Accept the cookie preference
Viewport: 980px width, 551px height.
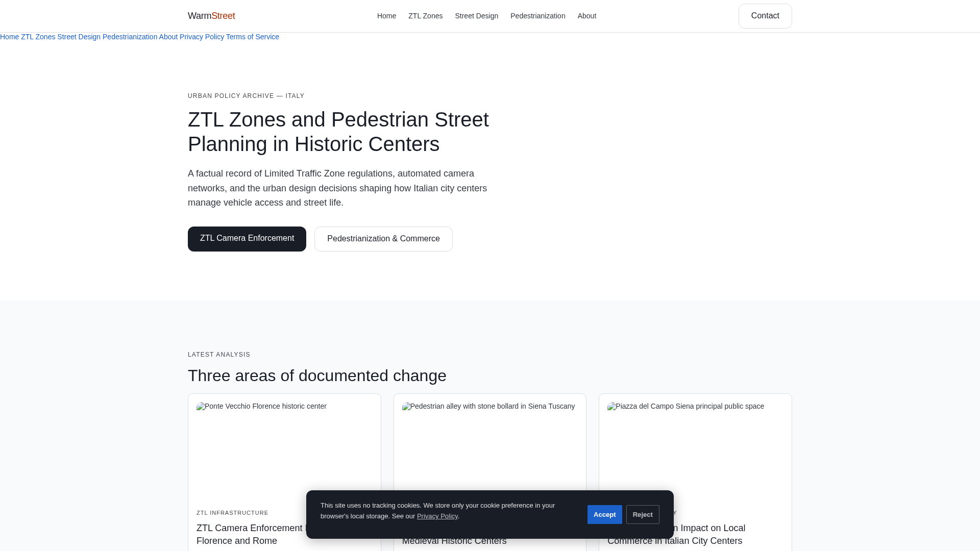(x=604, y=514)
